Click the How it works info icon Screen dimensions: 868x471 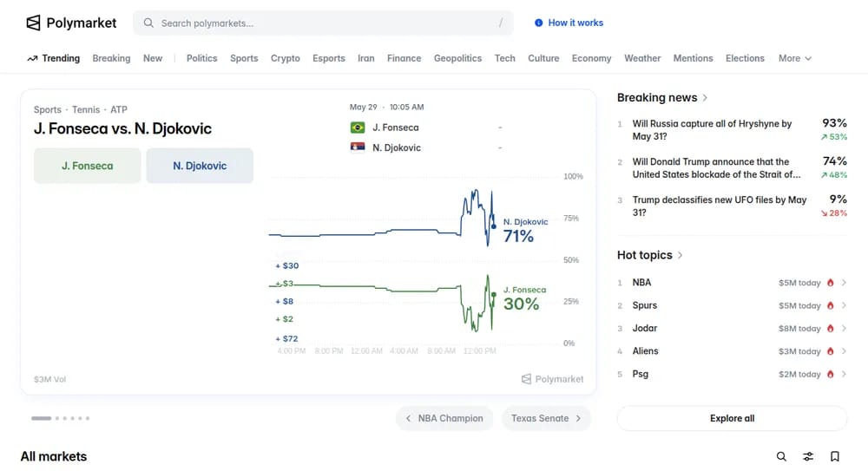click(x=539, y=23)
